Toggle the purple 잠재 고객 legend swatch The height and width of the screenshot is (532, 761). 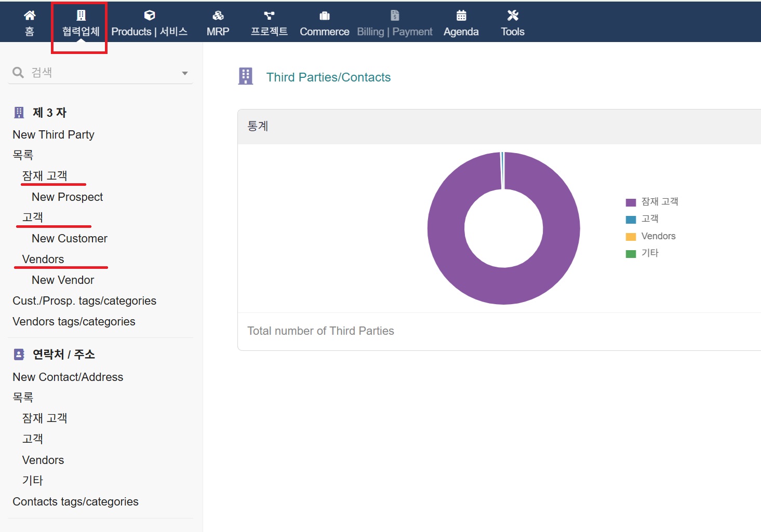coord(631,202)
